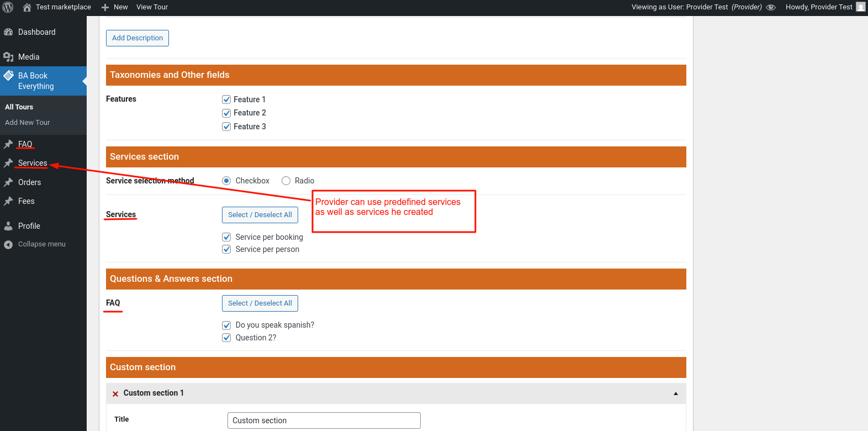This screenshot has height=431, width=868.
Task: Uncheck the Feature 2 checkbox
Action: (x=226, y=113)
